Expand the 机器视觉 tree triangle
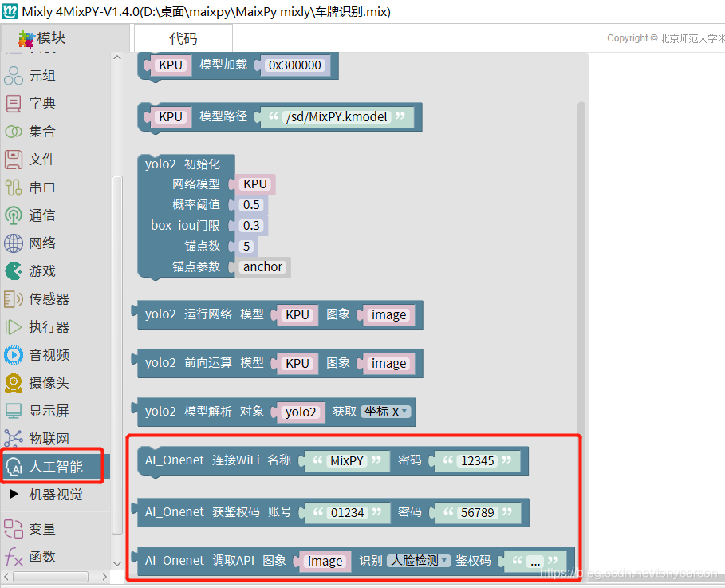Image resolution: width=725 pixels, height=588 pixels. 14,494
